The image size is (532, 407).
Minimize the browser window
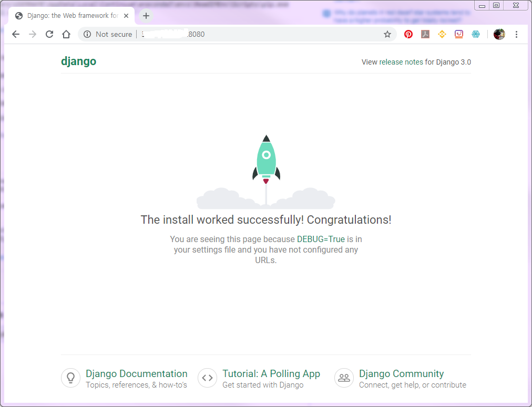482,5
